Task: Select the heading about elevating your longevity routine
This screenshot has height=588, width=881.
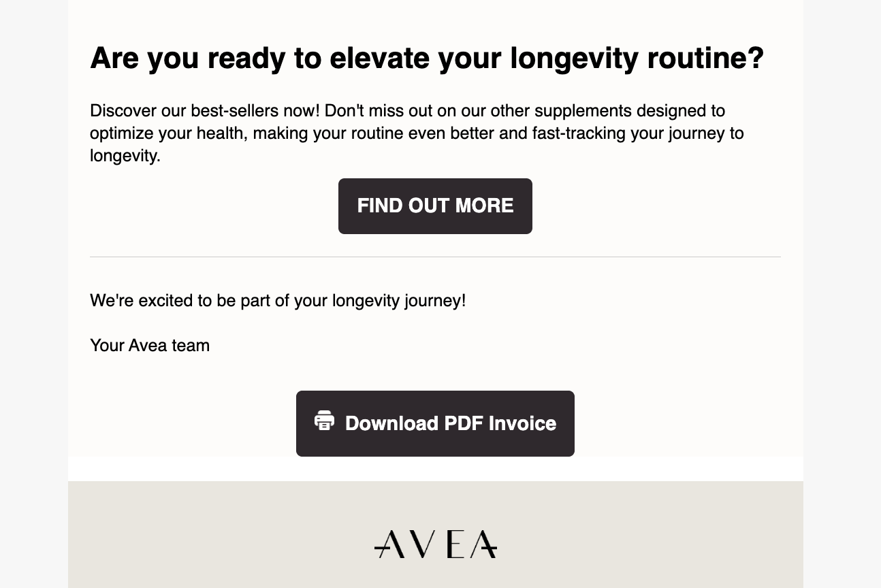Action: [x=427, y=58]
